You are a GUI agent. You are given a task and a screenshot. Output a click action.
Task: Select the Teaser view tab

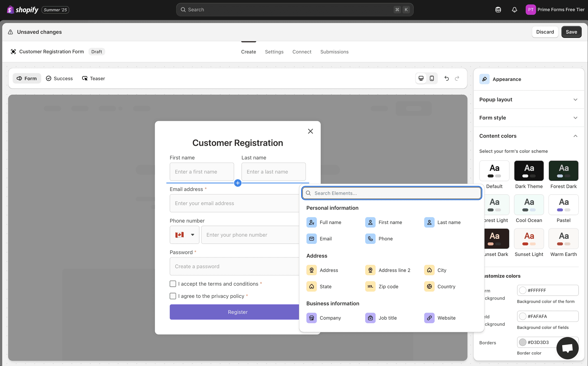pyautogui.click(x=94, y=78)
